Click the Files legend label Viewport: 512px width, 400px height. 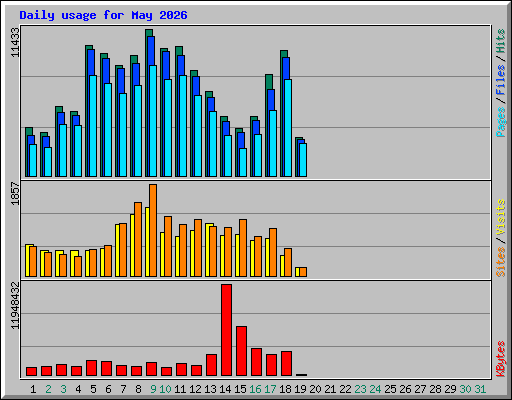point(500,80)
